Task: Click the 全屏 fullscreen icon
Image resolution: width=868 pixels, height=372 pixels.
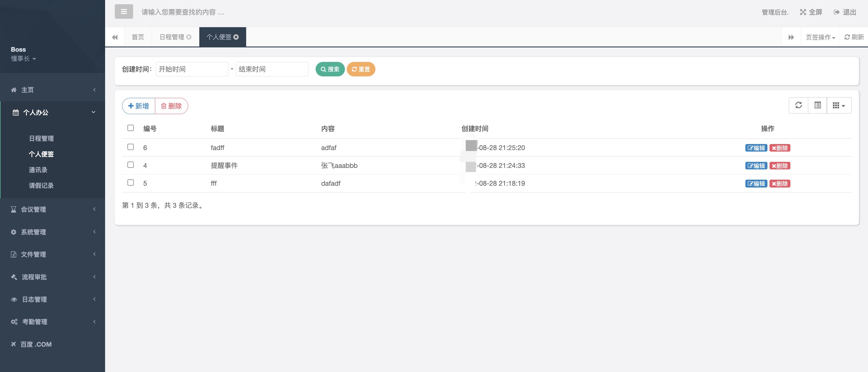Action: [803, 12]
